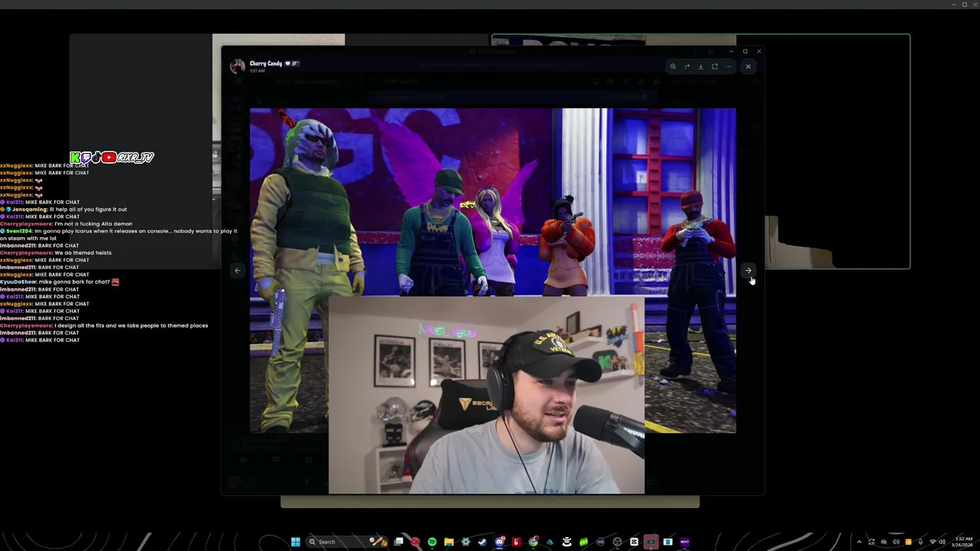The image size is (980, 551).
Task: Click the RIXR_TV channel logo overlay
Action: (113, 158)
